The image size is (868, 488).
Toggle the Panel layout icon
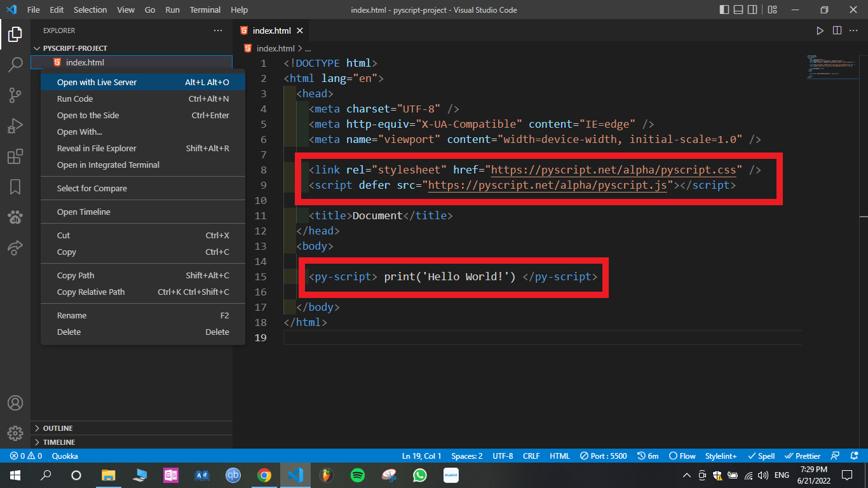(739, 10)
